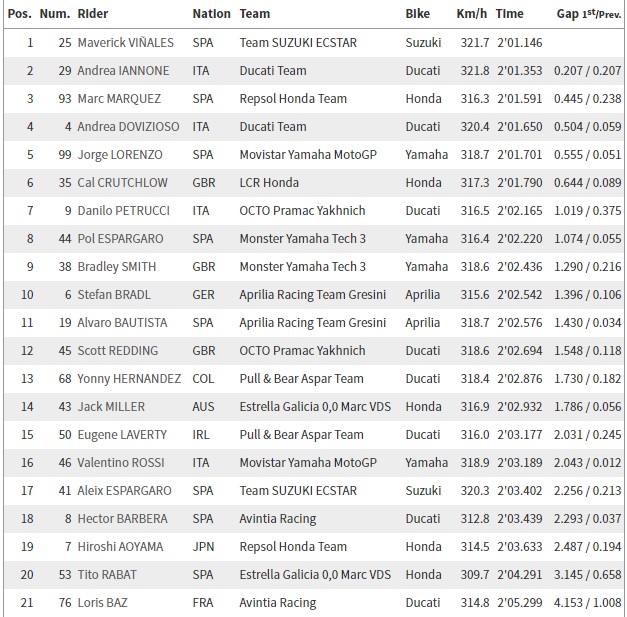Click the Bike column header
This screenshot has width=627, height=617.
click(418, 14)
